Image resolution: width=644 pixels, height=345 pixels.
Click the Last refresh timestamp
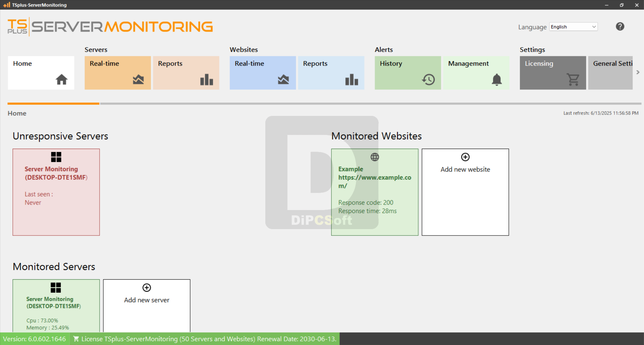pos(601,113)
